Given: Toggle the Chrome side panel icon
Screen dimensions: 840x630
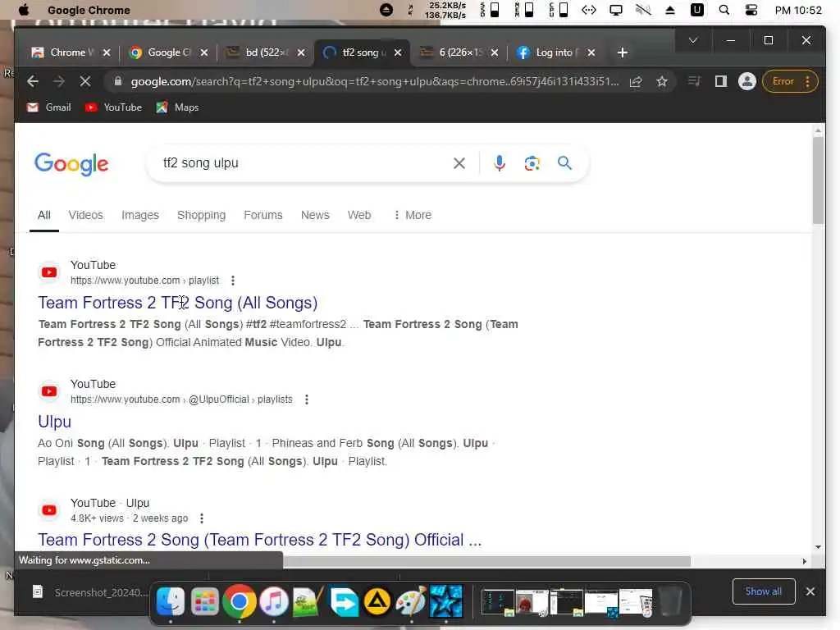Looking at the screenshot, I should [x=720, y=81].
